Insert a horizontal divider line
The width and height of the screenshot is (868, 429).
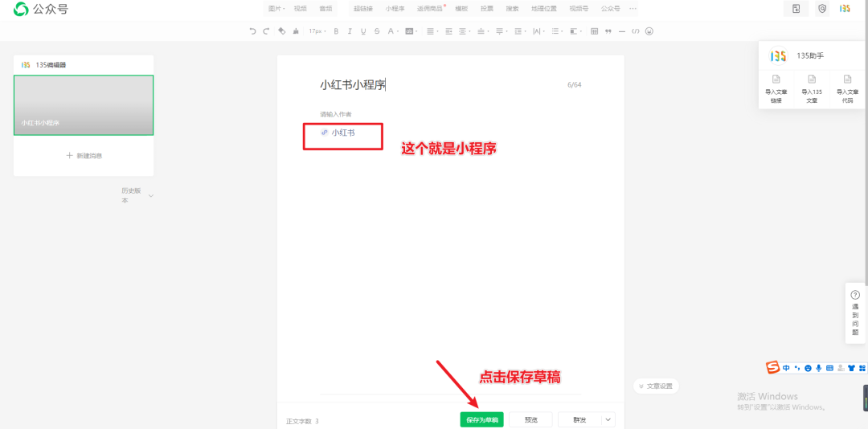(x=621, y=31)
